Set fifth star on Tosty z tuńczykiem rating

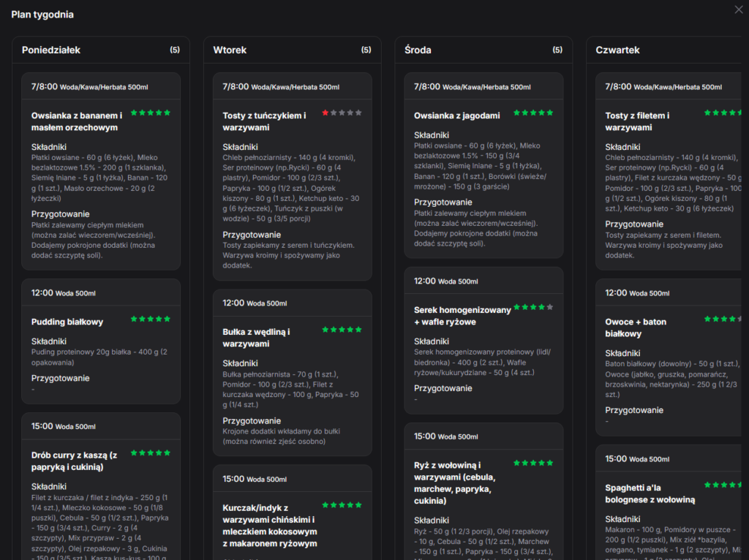pos(358,113)
